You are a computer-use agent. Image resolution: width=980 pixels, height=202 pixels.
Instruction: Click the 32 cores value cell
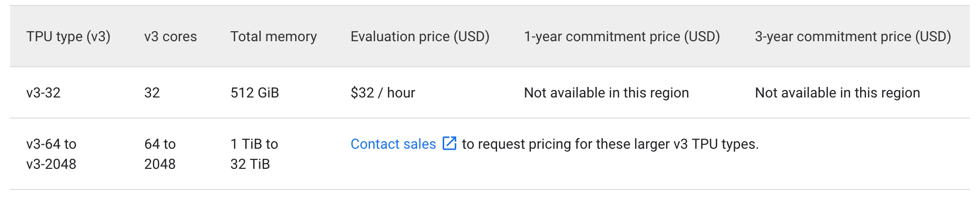152,93
